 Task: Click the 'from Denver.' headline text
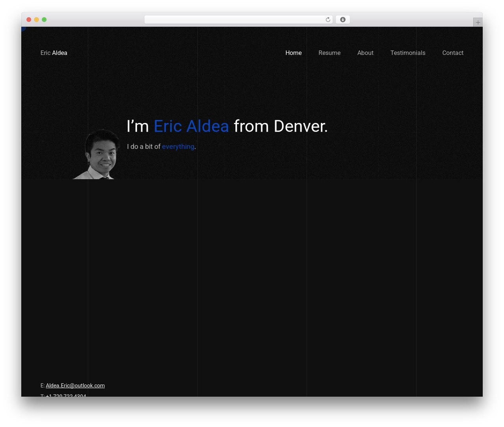281,126
